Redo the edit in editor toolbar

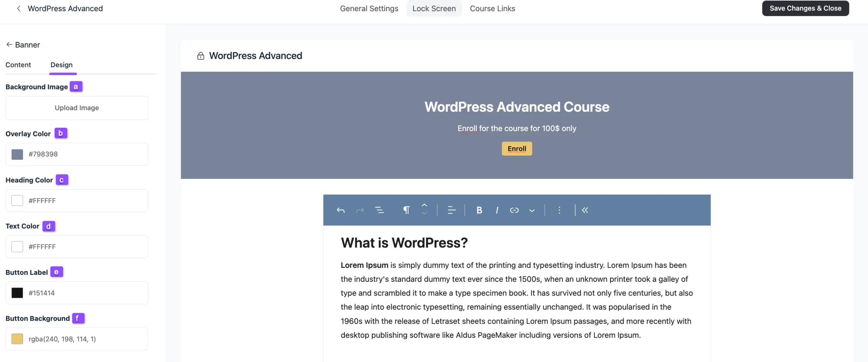pyautogui.click(x=360, y=210)
